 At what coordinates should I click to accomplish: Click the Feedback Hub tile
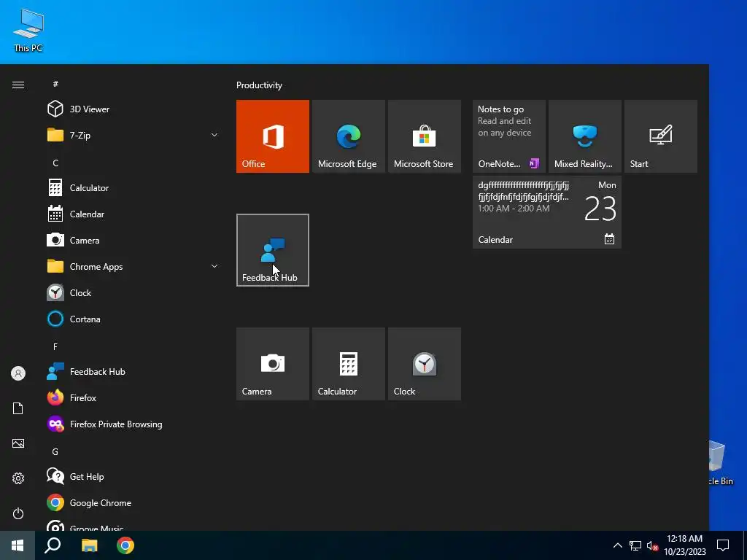pyautogui.click(x=273, y=250)
